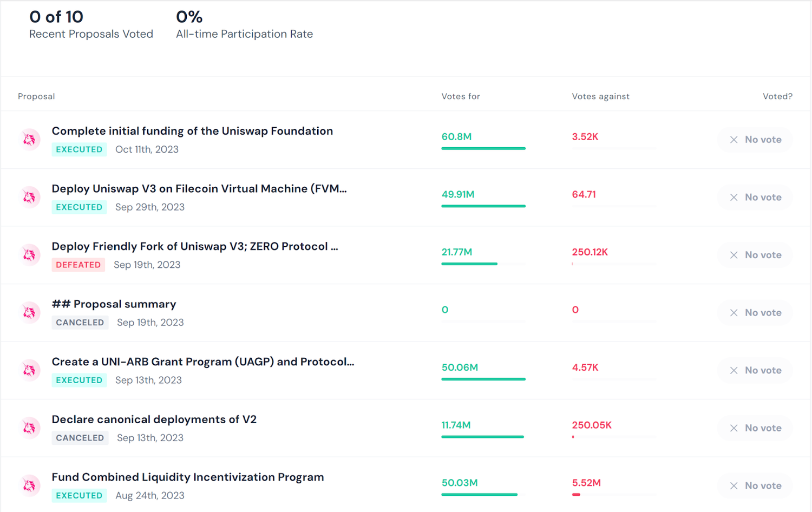
Task: Click DEFEATED status tag on ZERO Protocol proposal
Action: pyautogui.click(x=78, y=265)
